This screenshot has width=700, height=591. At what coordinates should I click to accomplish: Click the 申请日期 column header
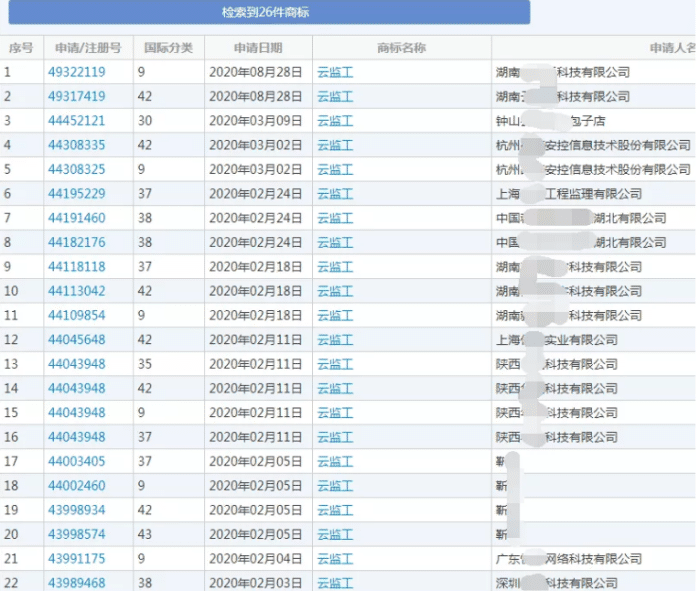coord(258,48)
